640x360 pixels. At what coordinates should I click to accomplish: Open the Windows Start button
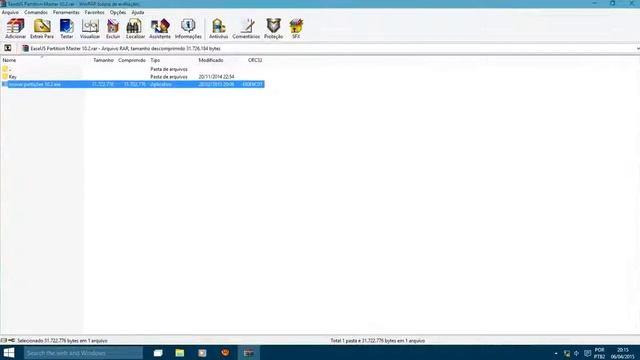coord(9,353)
